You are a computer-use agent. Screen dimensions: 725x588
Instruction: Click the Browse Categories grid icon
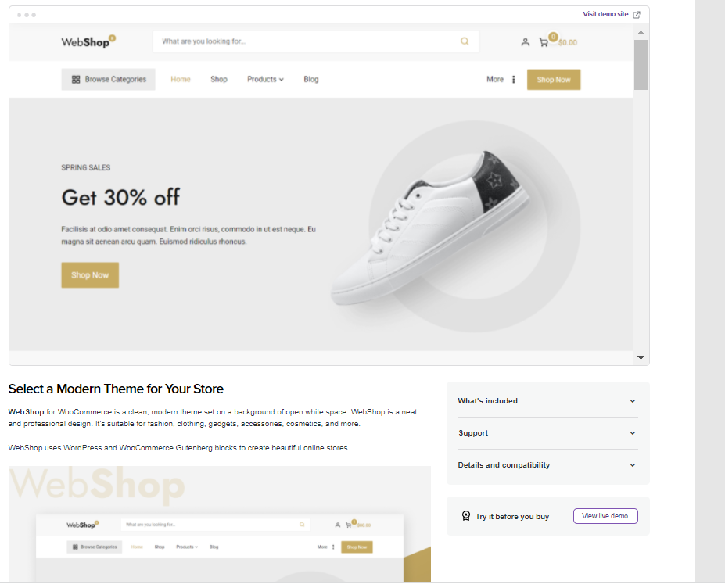76,80
